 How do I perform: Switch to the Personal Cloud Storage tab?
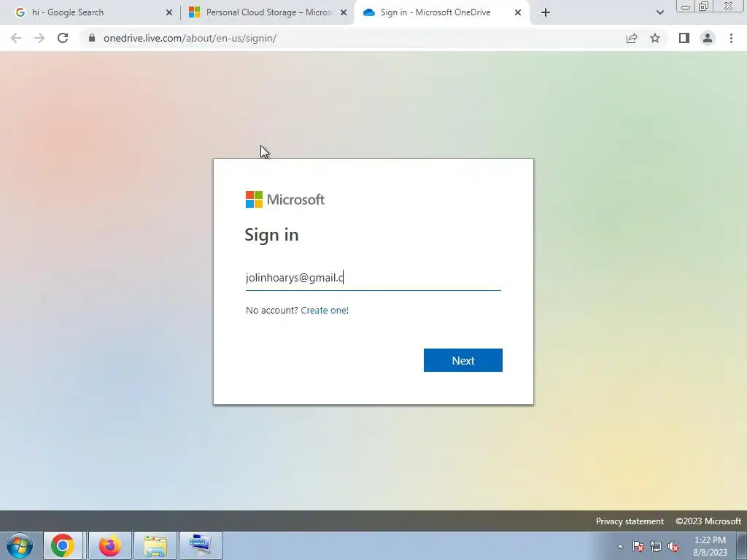(x=267, y=12)
